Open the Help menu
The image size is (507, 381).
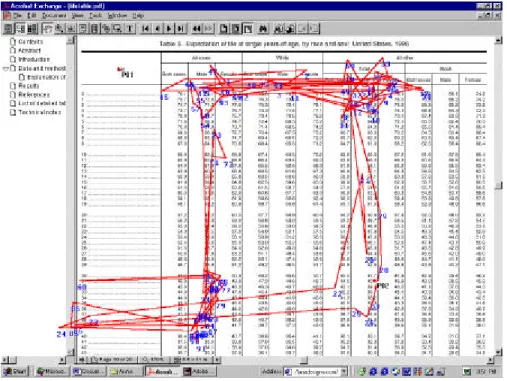138,15
